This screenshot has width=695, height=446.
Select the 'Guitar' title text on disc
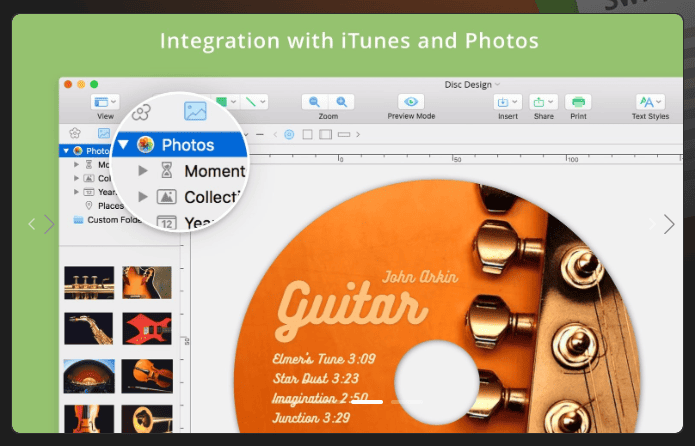(351, 313)
